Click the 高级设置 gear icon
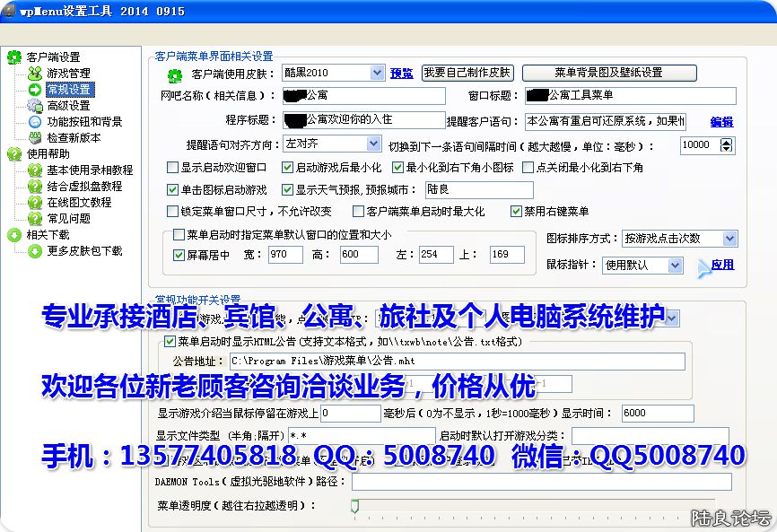The width and height of the screenshot is (777, 532). click(35, 105)
